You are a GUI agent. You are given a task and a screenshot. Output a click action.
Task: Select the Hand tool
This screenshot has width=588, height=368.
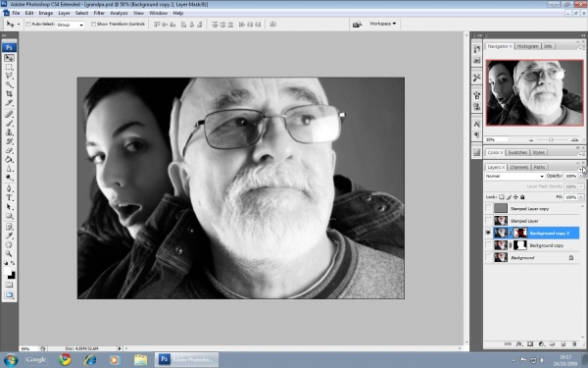pos(9,244)
